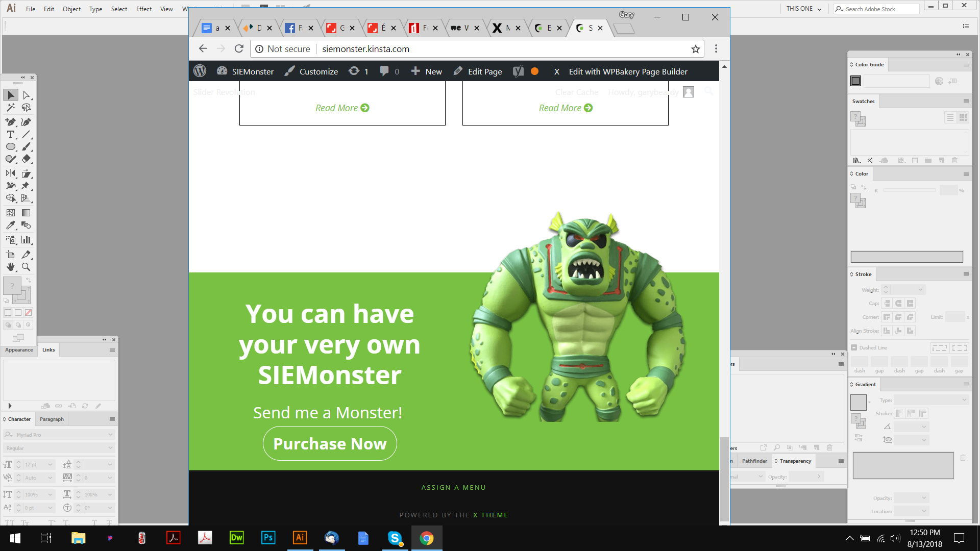Select the Direct Selection tool
Viewport: 980px width, 551px height.
coord(27,95)
